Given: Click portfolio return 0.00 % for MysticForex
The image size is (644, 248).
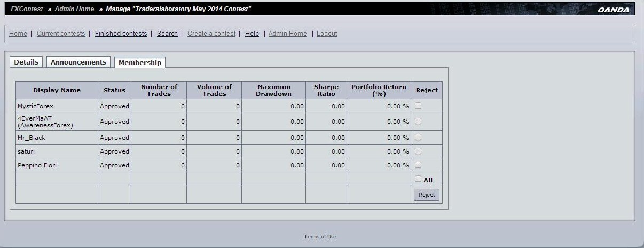Looking at the screenshot, I should coord(398,106).
